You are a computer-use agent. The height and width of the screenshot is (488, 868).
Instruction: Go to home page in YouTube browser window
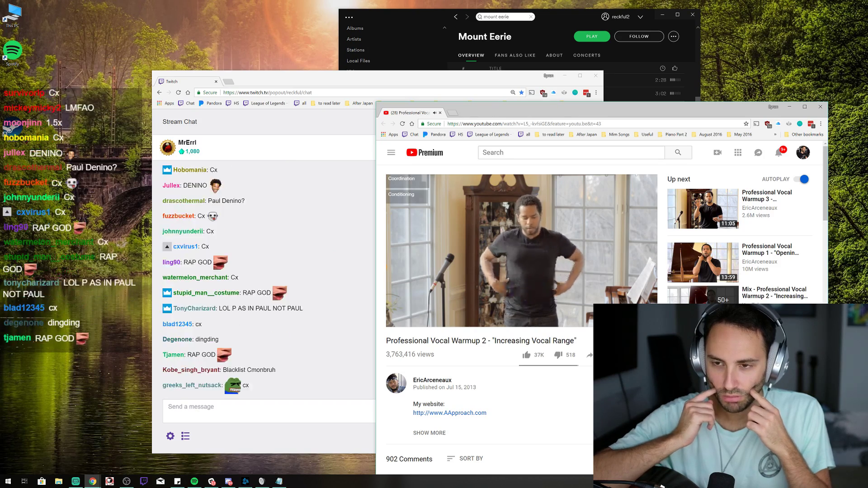click(412, 124)
